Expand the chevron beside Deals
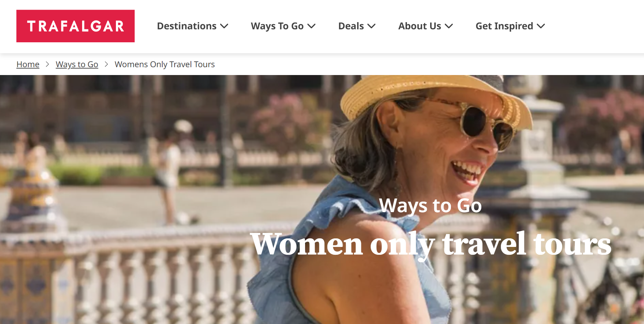Viewport: 644px width, 324px height. [371, 26]
